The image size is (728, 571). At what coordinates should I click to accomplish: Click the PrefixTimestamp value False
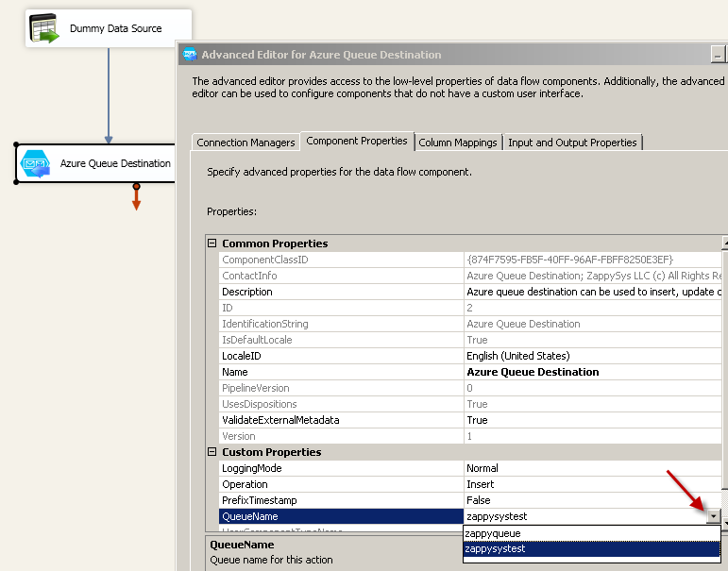[478, 500]
